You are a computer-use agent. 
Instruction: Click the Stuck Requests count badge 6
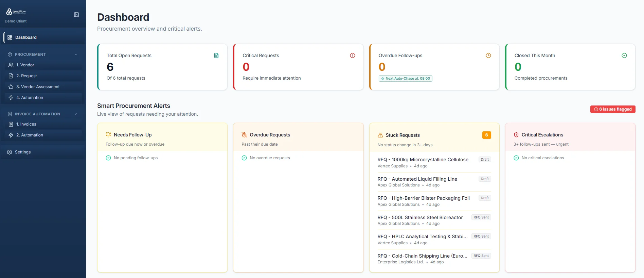pos(487,135)
